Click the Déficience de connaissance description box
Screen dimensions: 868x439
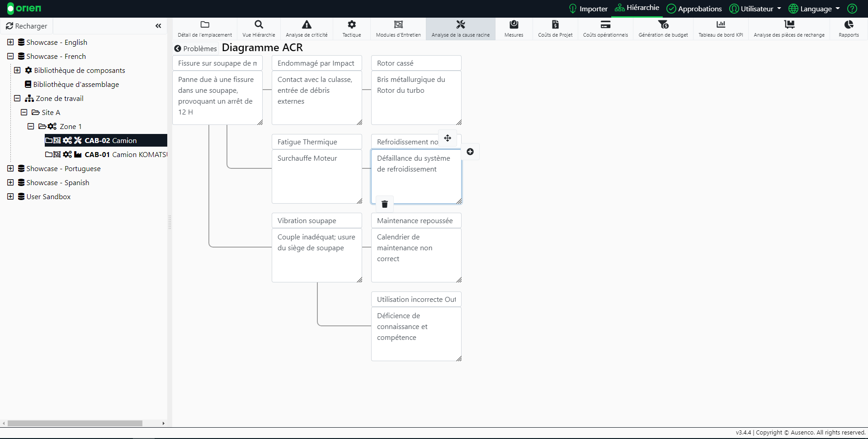pyautogui.click(x=416, y=334)
